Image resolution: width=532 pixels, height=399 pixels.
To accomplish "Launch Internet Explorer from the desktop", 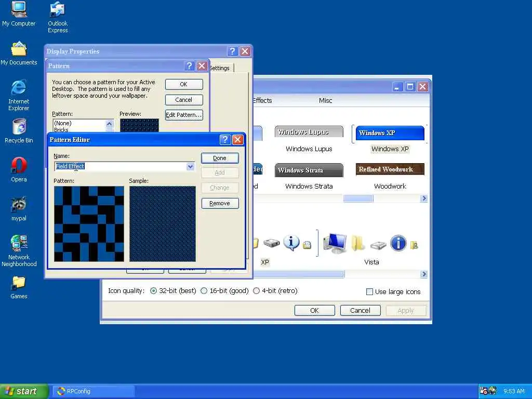I will tap(19, 95).
